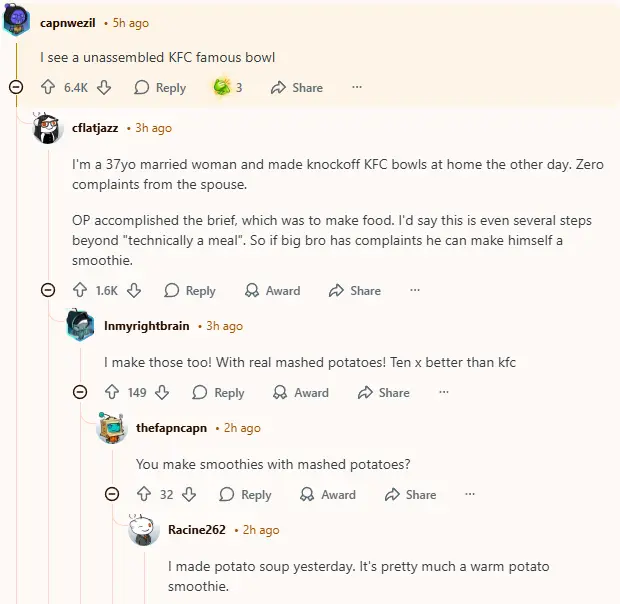
Task: Reply to capnwezil's comment
Action: click(160, 88)
